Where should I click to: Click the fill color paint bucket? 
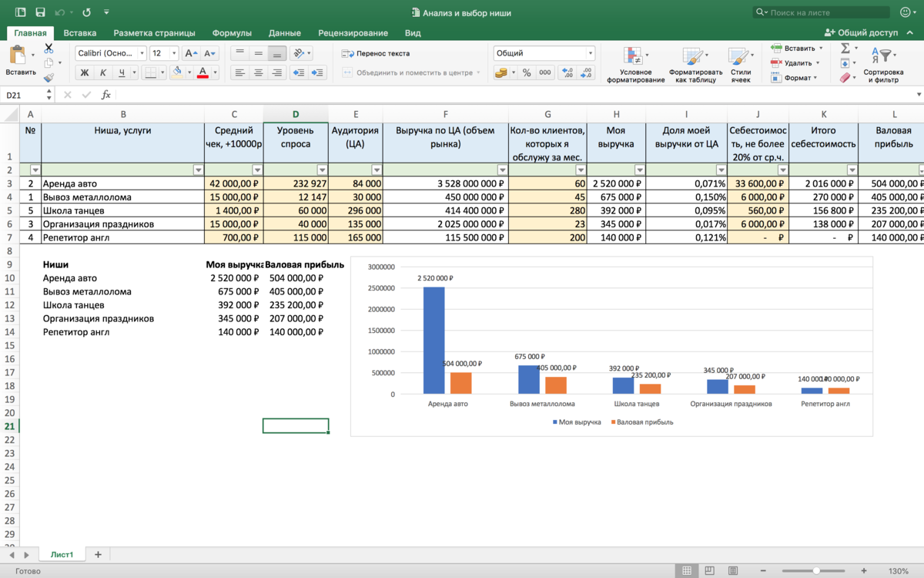(178, 72)
